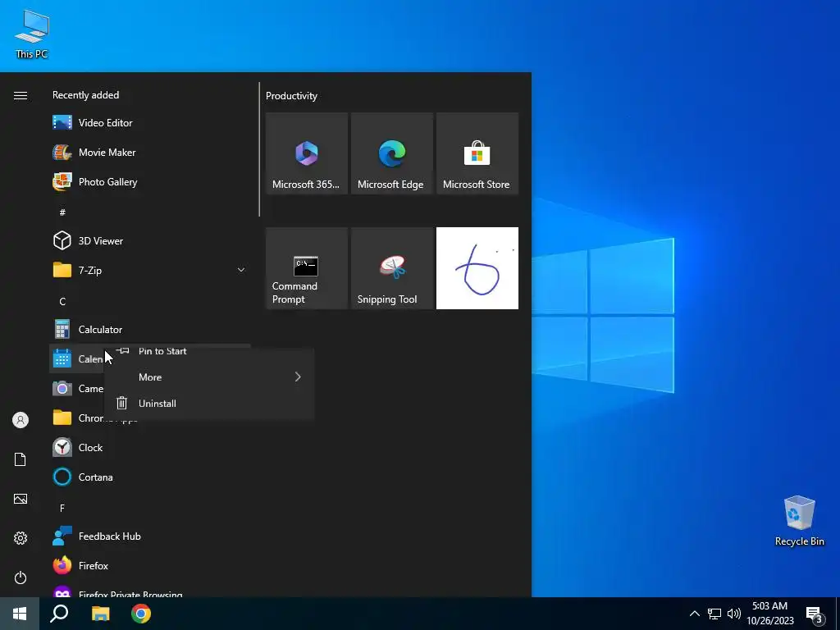Choose Uninstall from context menu

[x=209, y=404]
